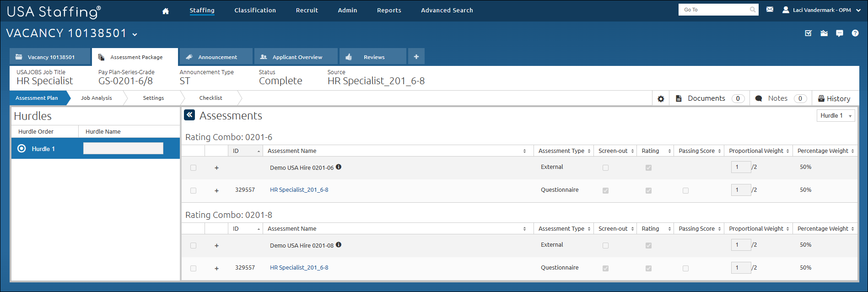Go to Job Analysis step
The image size is (868, 292).
(97, 98)
